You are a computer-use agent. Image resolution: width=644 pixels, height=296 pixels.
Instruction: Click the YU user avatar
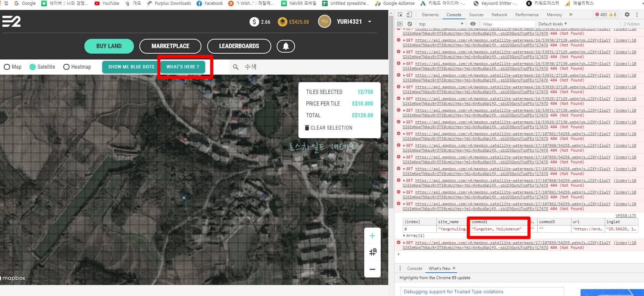324,22
